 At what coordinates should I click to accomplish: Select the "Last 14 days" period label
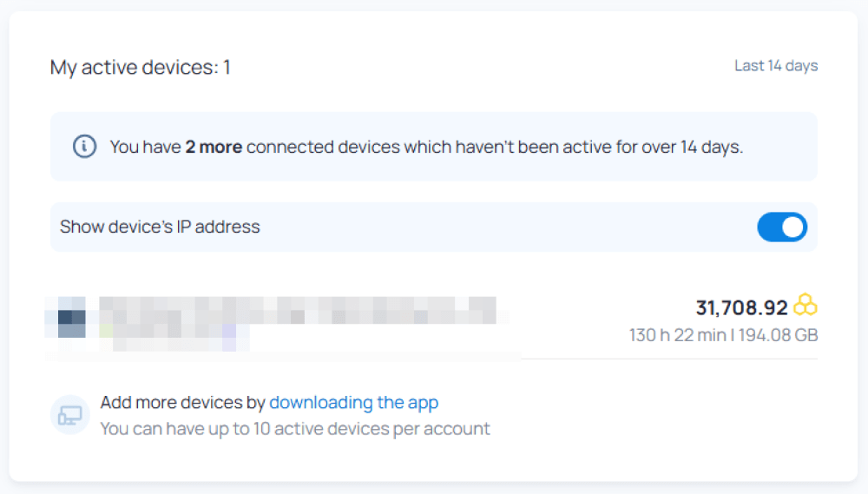pos(776,66)
